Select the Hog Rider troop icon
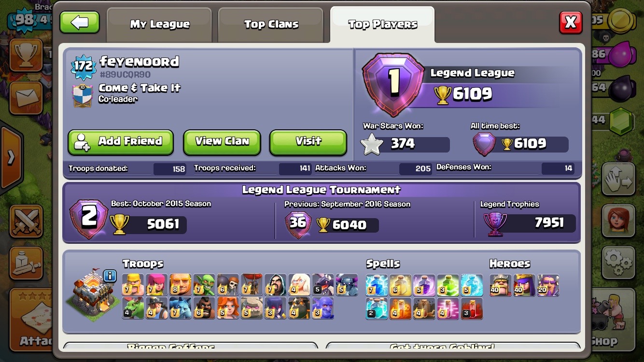Screen dimensions: 644x362 point(204,308)
